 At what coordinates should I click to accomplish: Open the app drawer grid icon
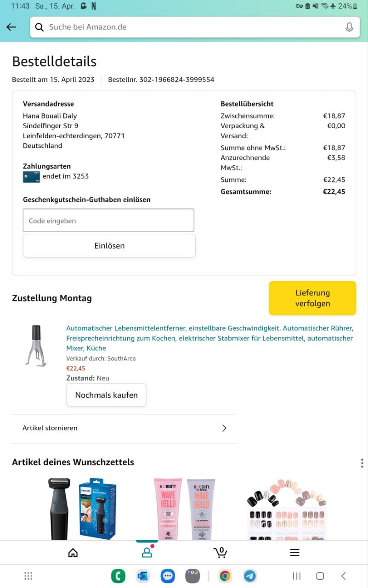tap(28, 576)
